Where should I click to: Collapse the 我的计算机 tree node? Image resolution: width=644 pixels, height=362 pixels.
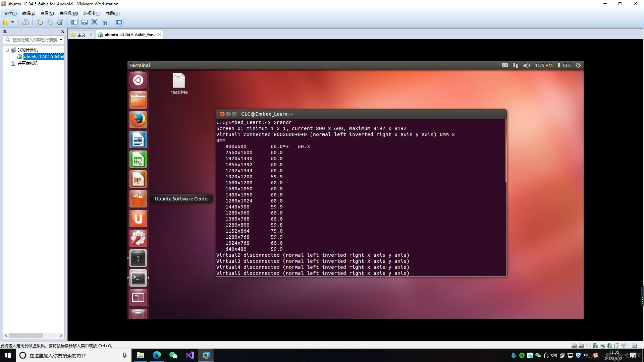pos(7,50)
